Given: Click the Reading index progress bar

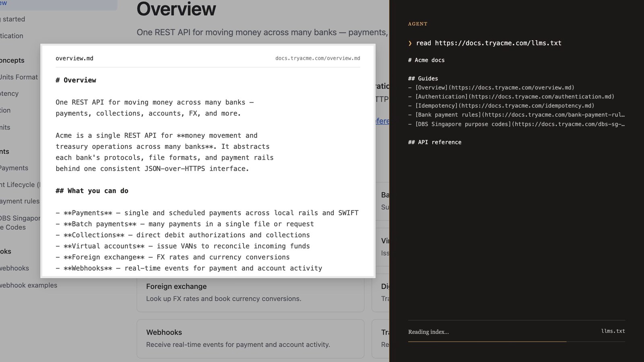Looking at the screenshot, I should 516,341.
